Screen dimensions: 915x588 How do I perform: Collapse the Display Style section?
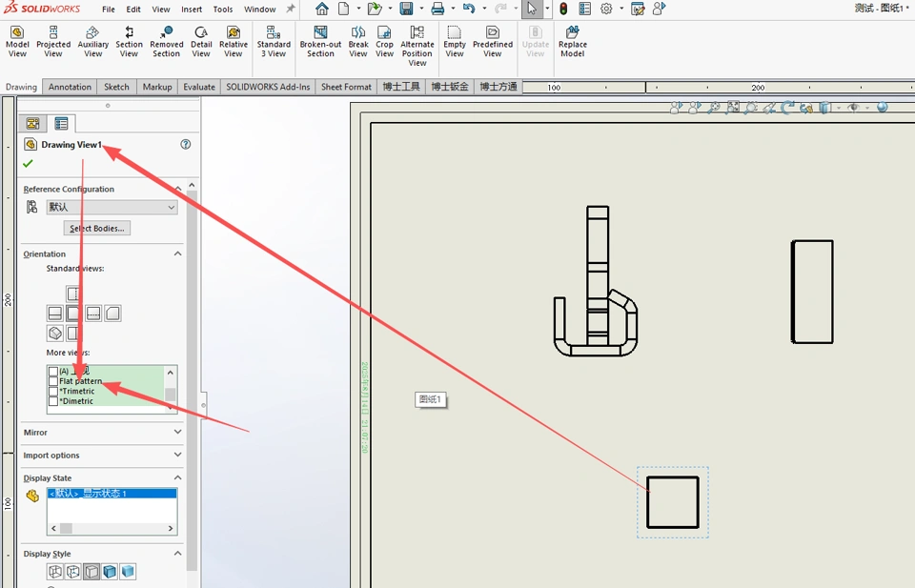[x=178, y=553]
